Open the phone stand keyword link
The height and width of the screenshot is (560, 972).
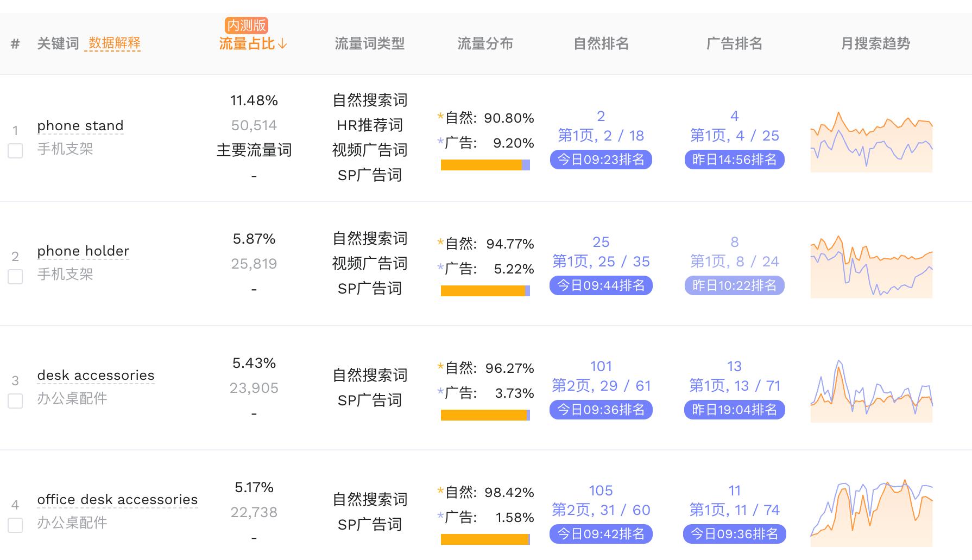coord(80,126)
